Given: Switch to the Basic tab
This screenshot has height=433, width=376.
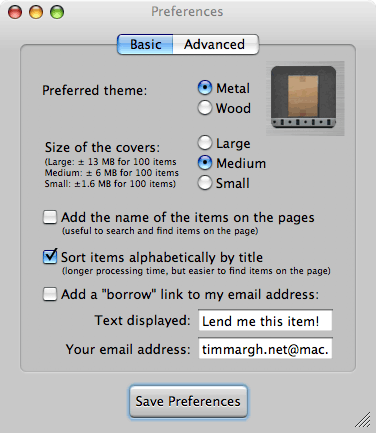Looking at the screenshot, I should [x=145, y=44].
